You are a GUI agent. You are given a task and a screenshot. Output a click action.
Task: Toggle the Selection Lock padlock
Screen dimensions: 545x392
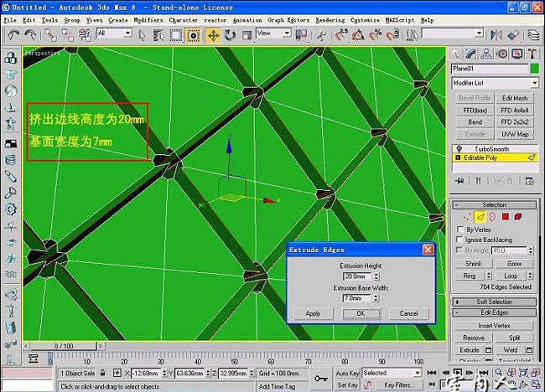[102, 373]
